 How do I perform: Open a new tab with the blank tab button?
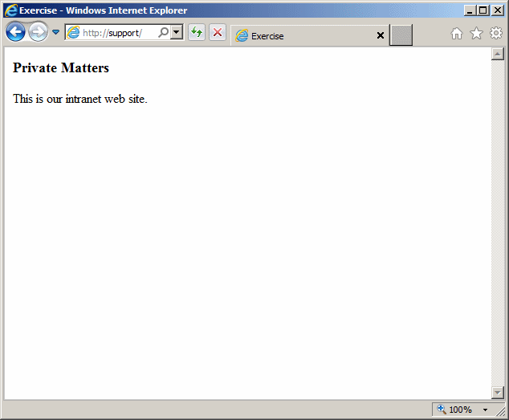401,35
